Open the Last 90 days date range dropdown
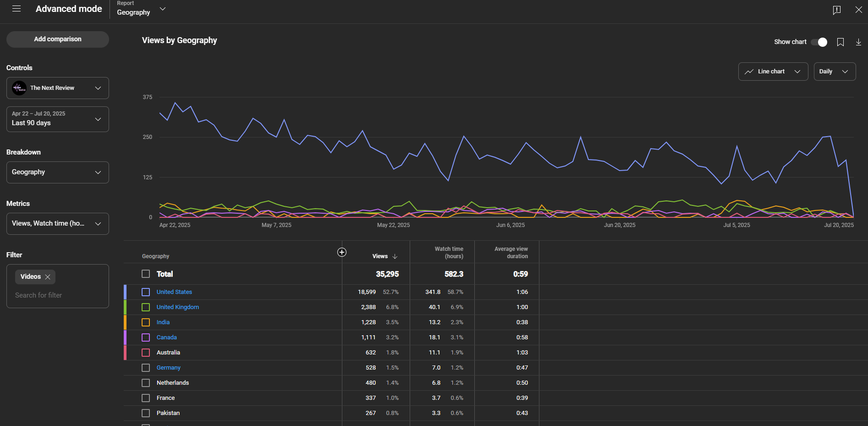This screenshot has height=426, width=868. point(58,119)
